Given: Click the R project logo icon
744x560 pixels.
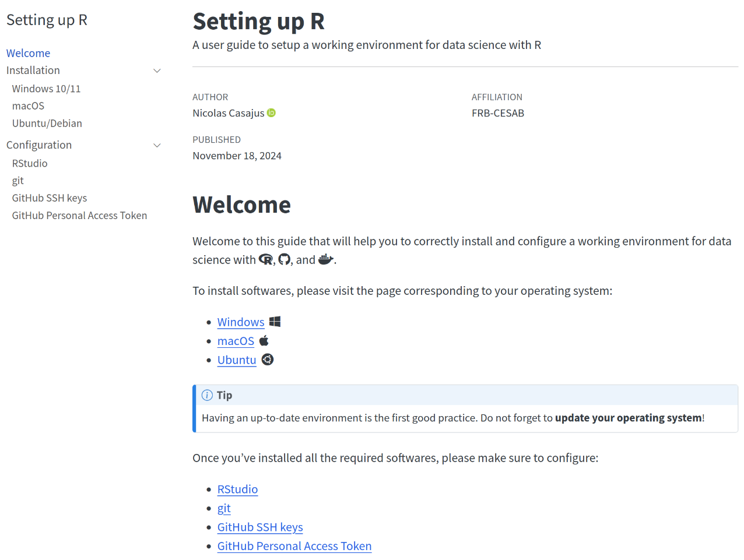Looking at the screenshot, I should pyautogui.click(x=265, y=260).
